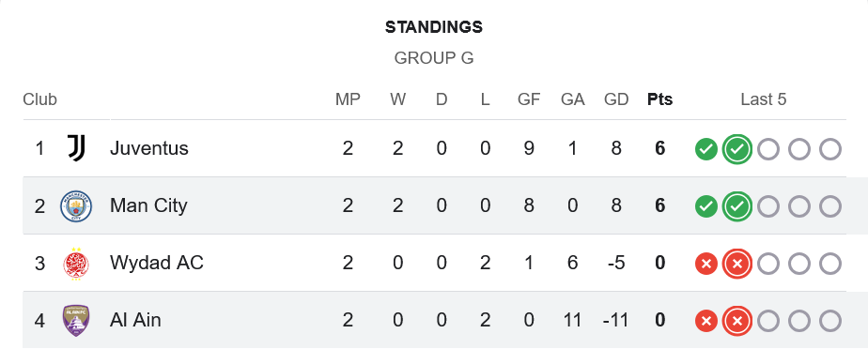Viewport: 868px width, 364px height.
Task: Click Wydad AC's first red loss icon
Action: tap(706, 264)
